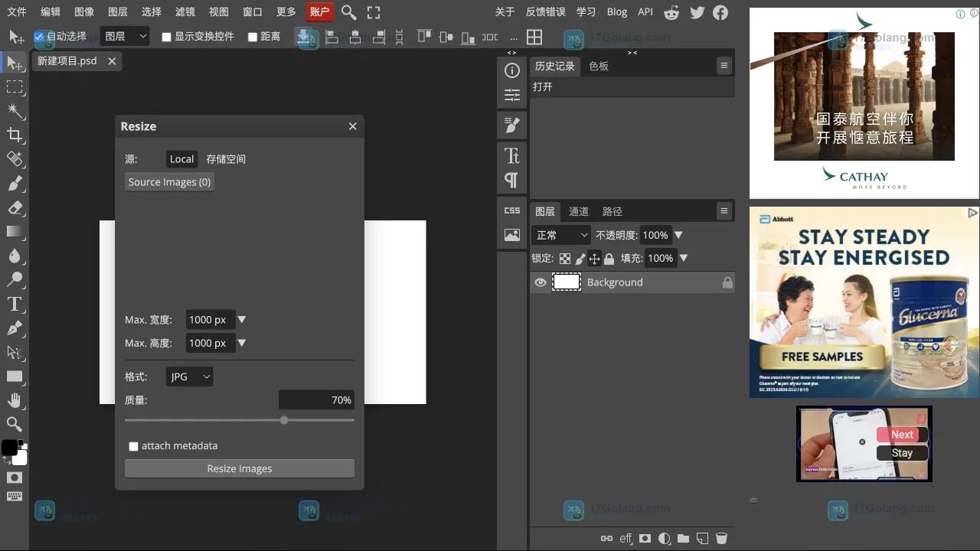This screenshot has width=980, height=551.
Task: Open the Facebook icon link
Action: pos(720,12)
